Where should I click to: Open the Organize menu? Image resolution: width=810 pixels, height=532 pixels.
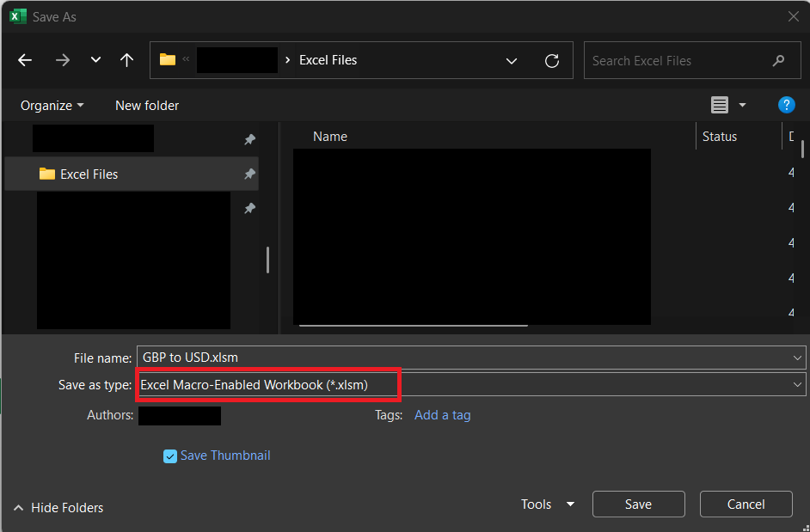52,106
